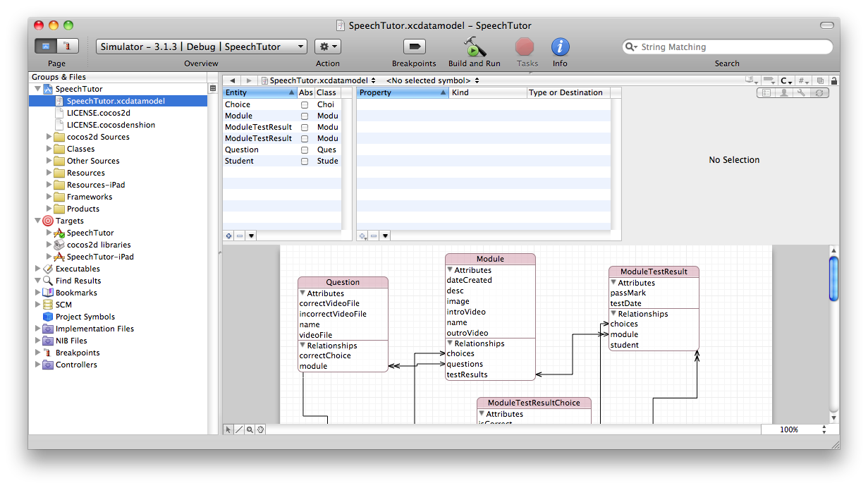
Task: Open the 'No selected symbol' popup
Action: (432, 80)
